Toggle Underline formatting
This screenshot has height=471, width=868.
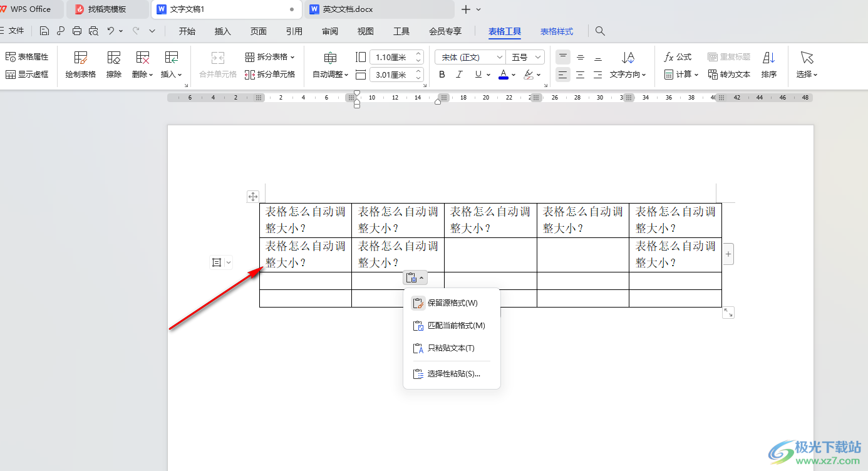pos(478,75)
